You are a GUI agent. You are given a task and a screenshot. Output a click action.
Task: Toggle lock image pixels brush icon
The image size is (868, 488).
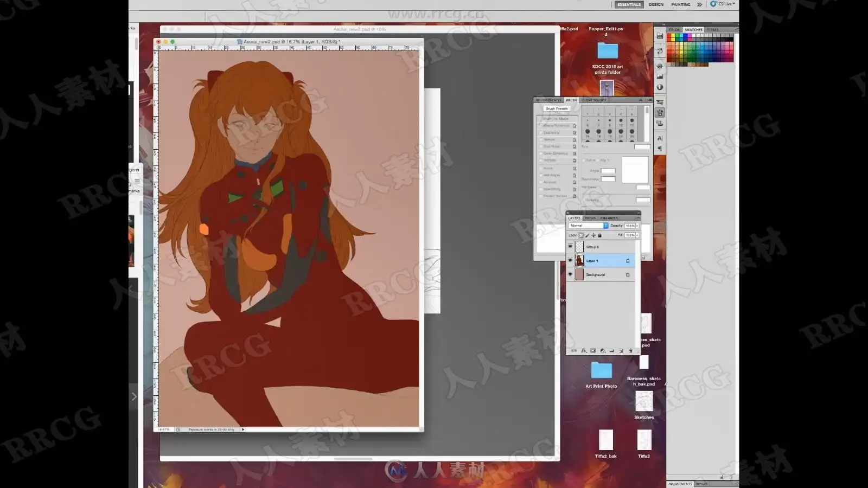(588, 235)
